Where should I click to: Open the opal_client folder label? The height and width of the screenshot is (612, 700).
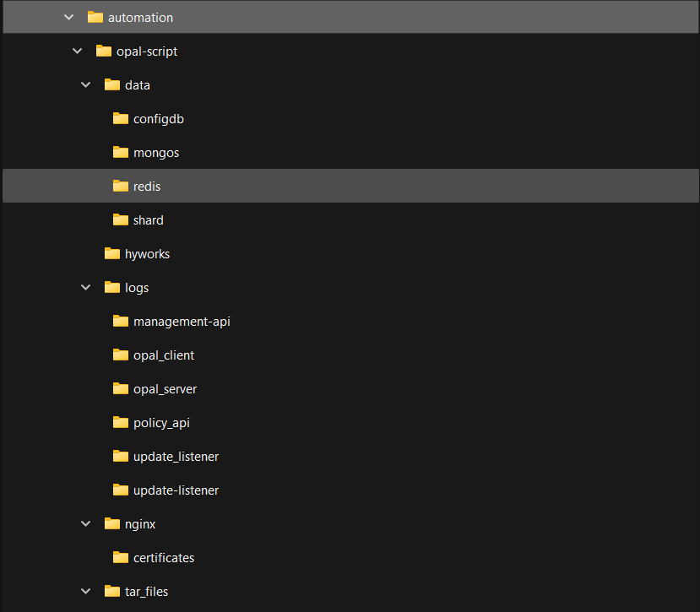[x=164, y=355]
